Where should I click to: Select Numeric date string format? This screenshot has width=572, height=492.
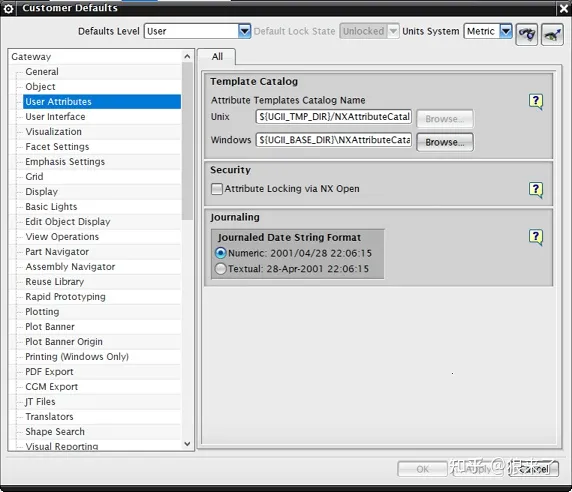pos(220,253)
